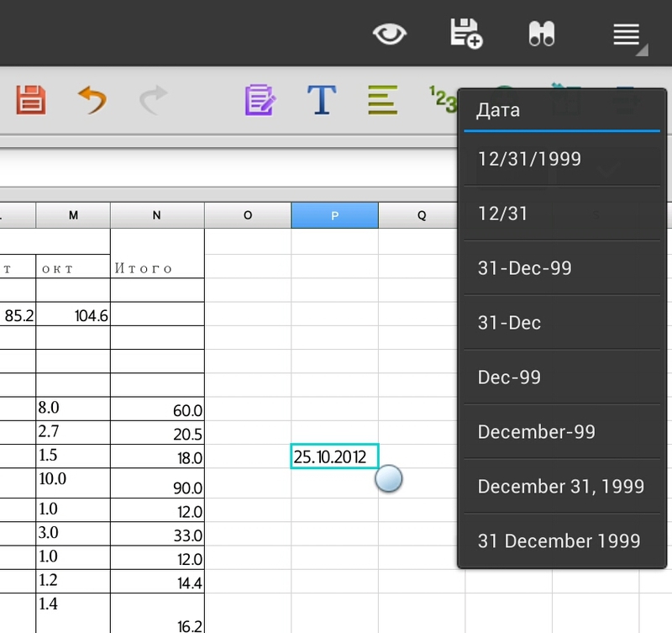Open the binoculars search icon
The image size is (672, 633).
pyautogui.click(x=542, y=34)
